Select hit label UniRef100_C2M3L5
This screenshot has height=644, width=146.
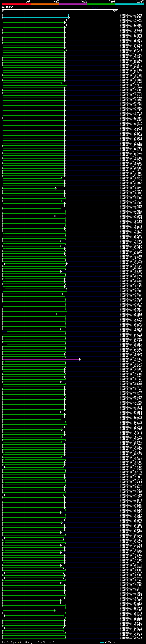[131, 593]
